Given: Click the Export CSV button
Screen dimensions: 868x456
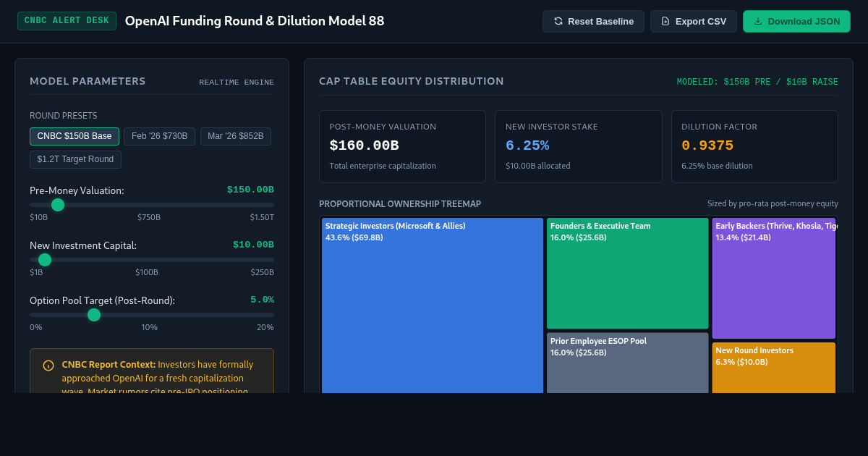Looking at the screenshot, I should [693, 21].
